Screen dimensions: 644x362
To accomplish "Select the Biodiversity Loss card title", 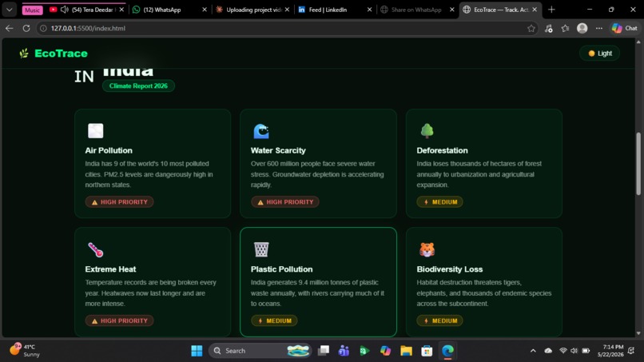I will (450, 269).
